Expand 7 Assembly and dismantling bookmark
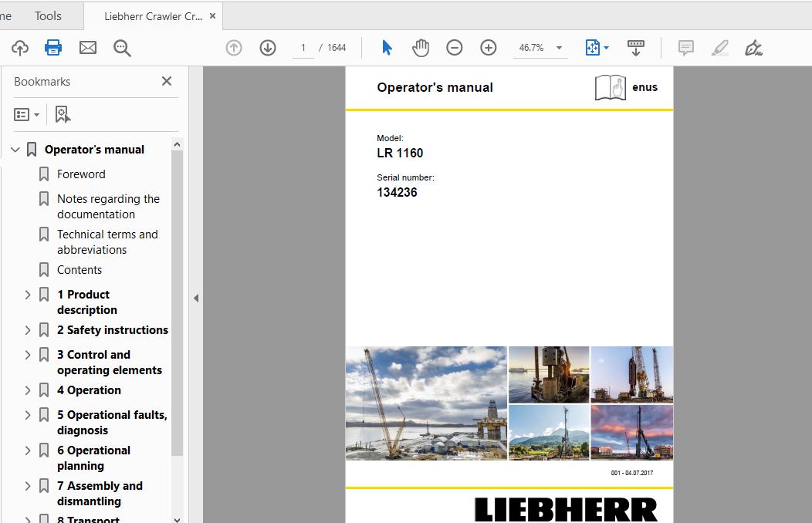The width and height of the screenshot is (812, 523). click(x=28, y=486)
